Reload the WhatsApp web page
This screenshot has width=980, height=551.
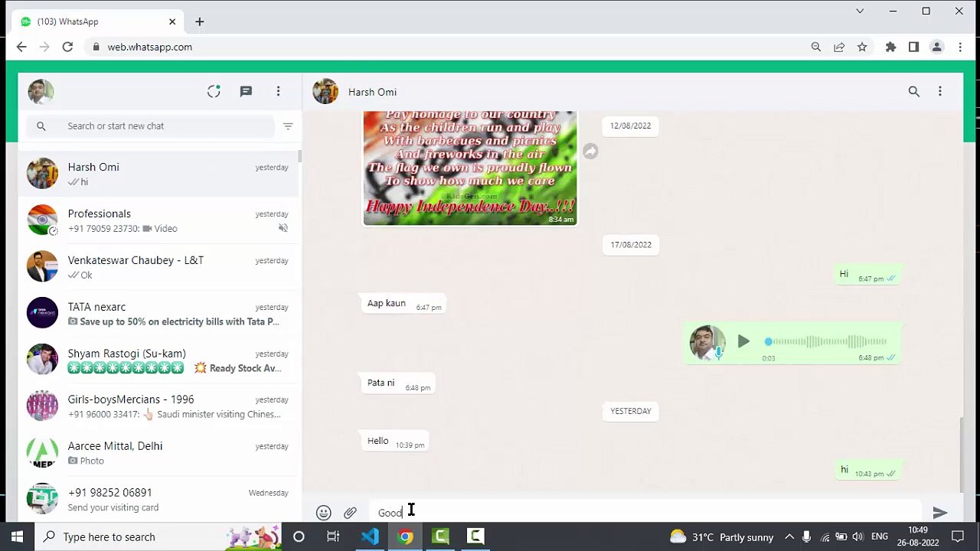(67, 47)
